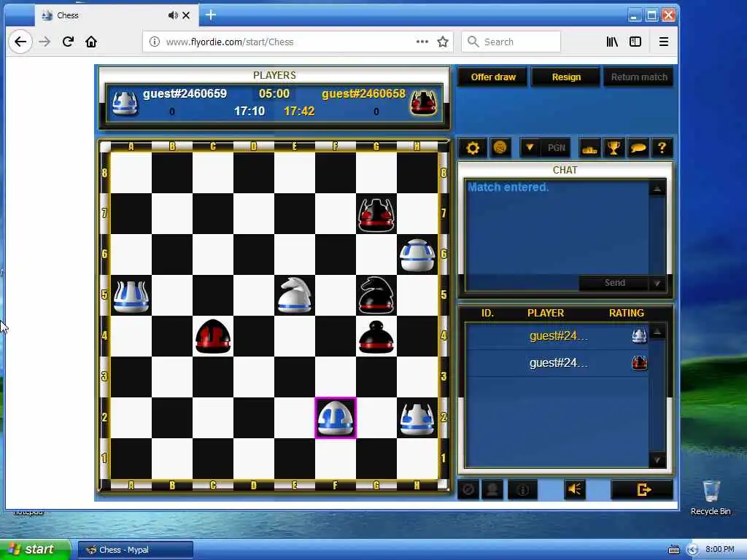This screenshot has width=747, height=560.
Task: Click player list scrollbar down arrow
Action: coord(657,459)
